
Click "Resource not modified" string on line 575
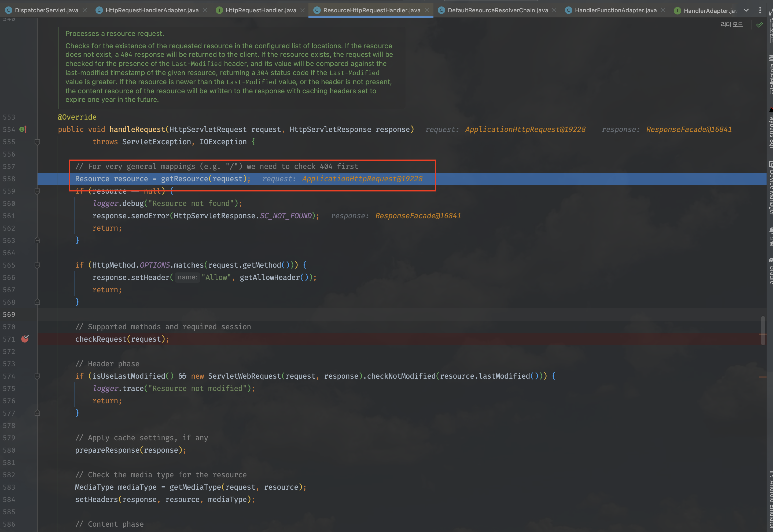click(x=197, y=388)
